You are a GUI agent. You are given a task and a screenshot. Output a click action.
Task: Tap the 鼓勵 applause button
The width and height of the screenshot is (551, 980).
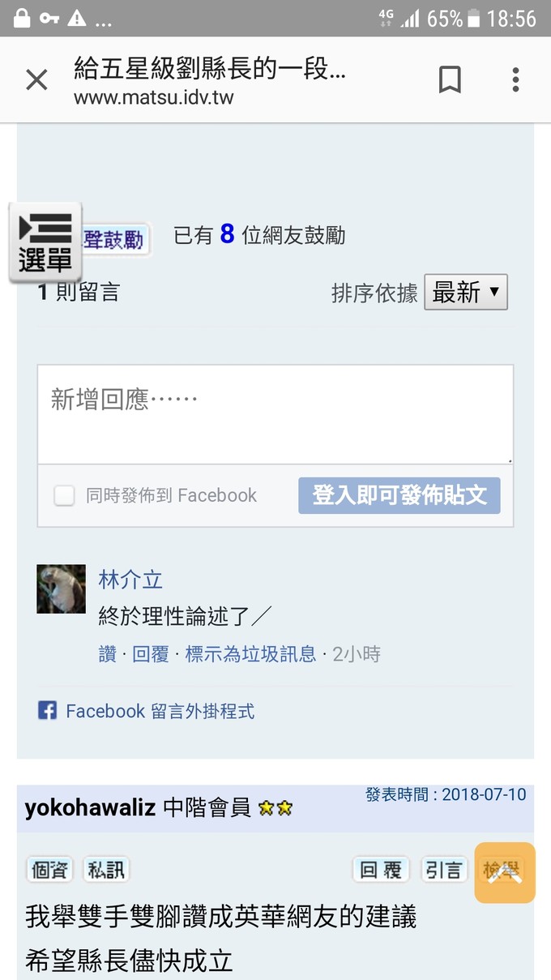(116, 239)
